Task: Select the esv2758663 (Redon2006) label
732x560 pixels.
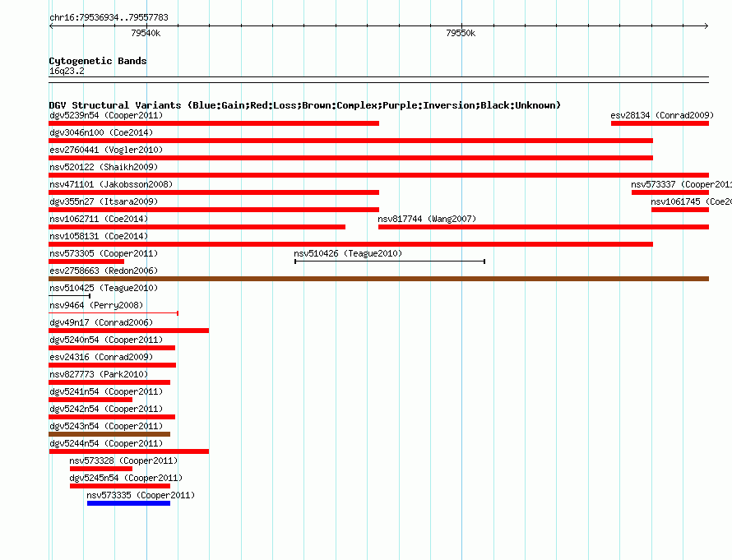Action: point(104,271)
